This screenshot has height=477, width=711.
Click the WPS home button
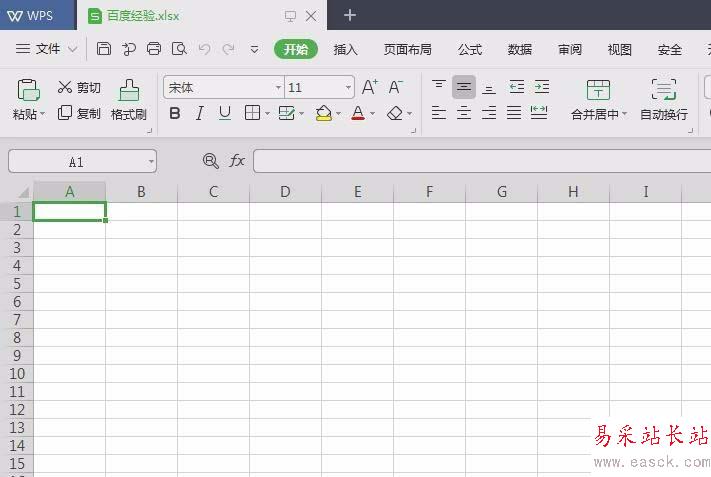point(38,15)
